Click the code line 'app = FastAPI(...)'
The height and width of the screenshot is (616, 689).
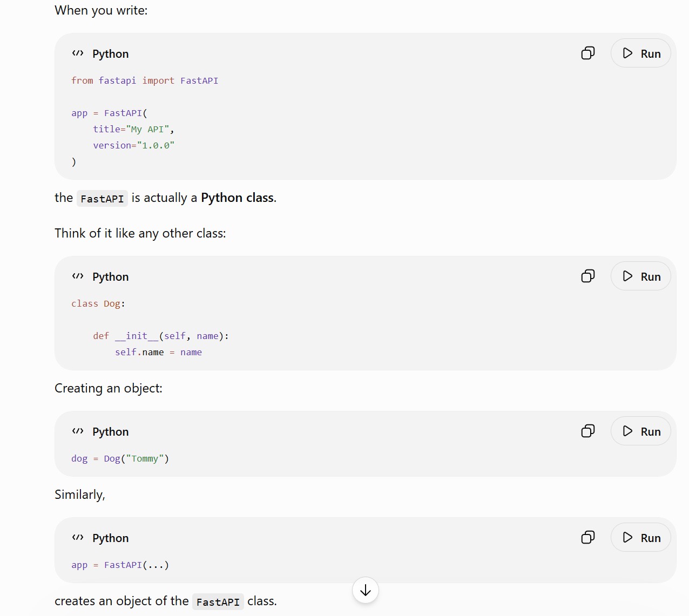120,565
